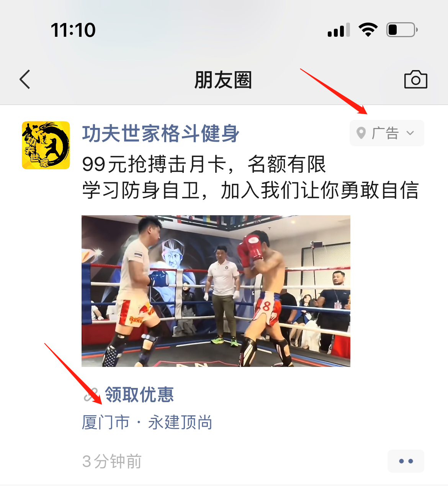Image resolution: width=448 pixels, height=491 pixels.
Task: Tap the cellular signal bars
Action: (x=339, y=30)
